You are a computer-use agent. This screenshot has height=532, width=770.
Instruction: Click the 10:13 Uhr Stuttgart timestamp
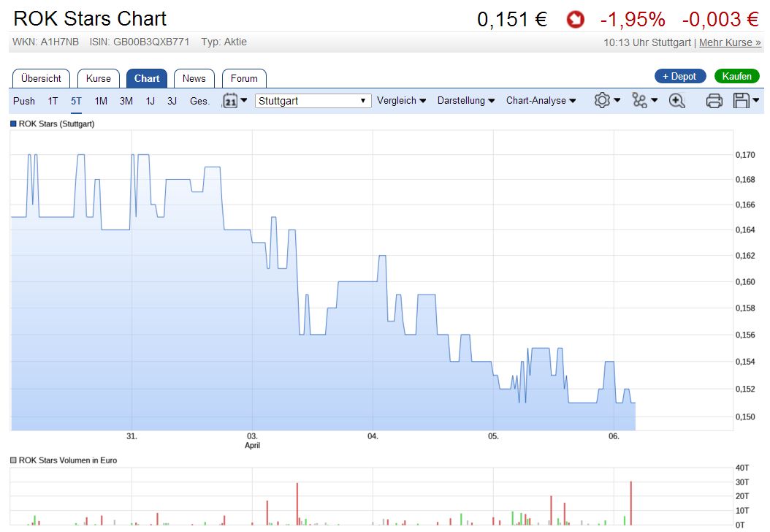[x=647, y=42]
